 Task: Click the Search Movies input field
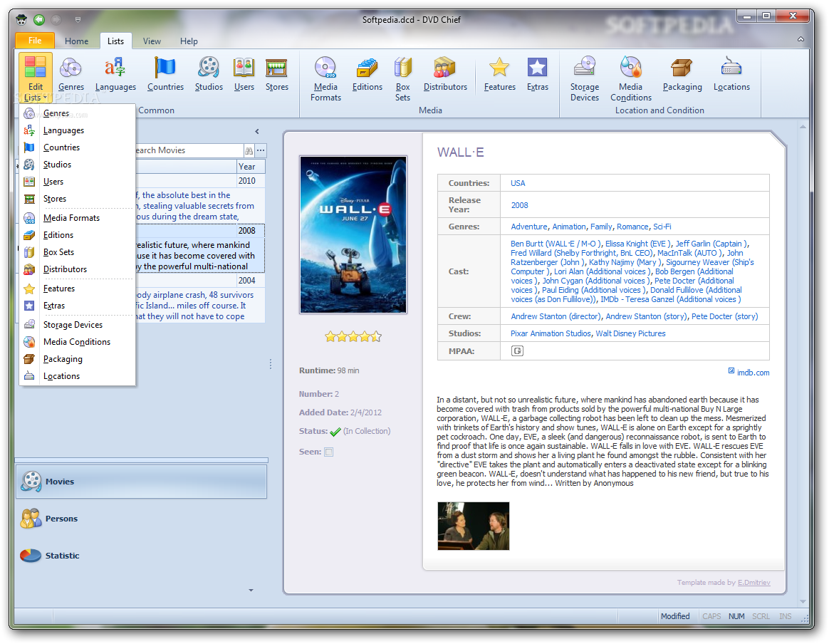pyautogui.click(x=188, y=150)
